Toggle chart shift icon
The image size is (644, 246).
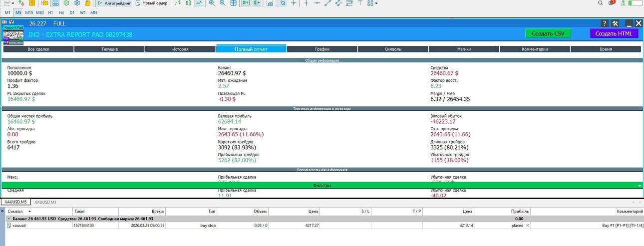[x=257, y=3]
